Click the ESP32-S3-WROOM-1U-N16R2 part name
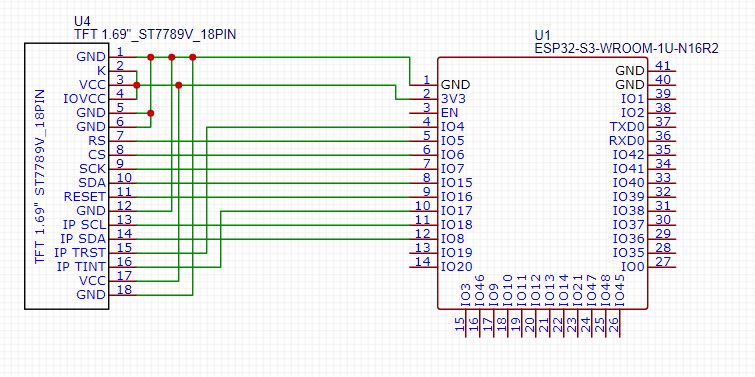The width and height of the screenshot is (755, 377). [x=626, y=48]
